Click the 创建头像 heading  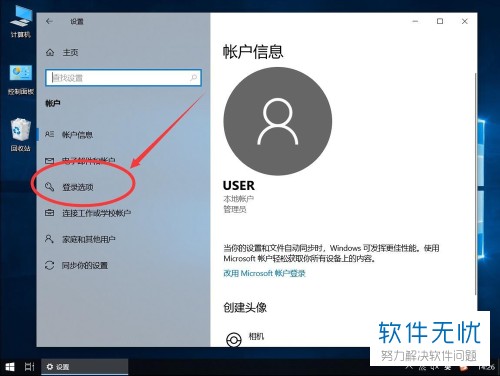pos(245,307)
